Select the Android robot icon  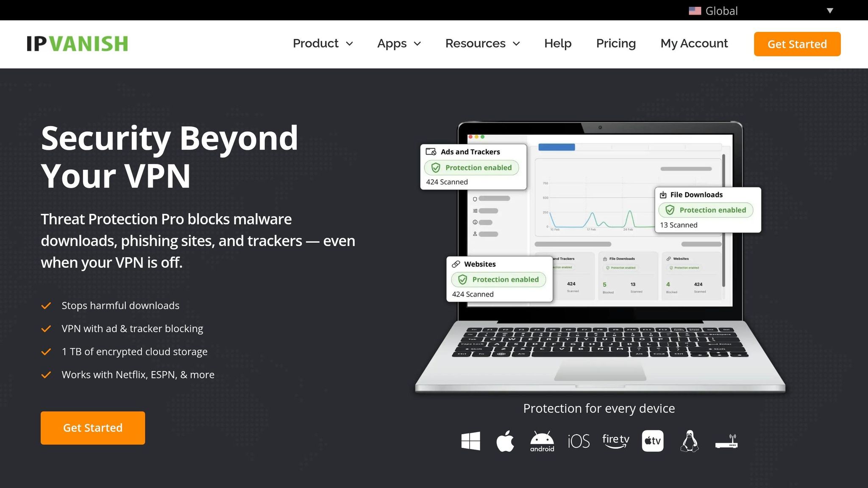pos(542,441)
